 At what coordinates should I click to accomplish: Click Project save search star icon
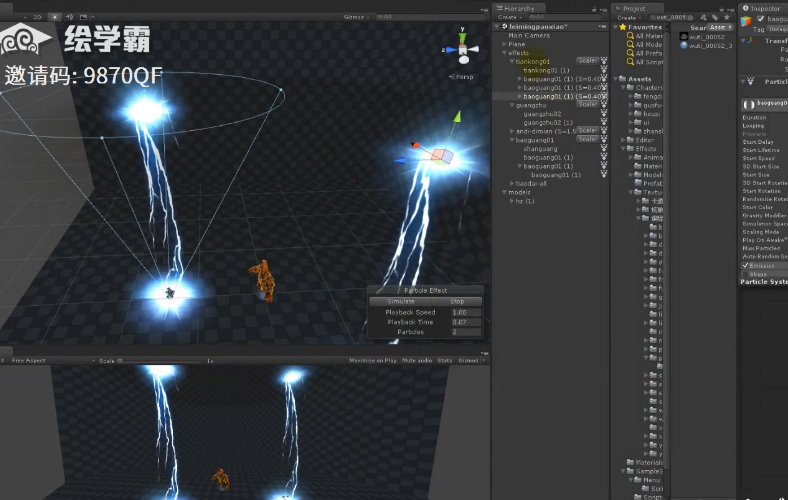pyautogui.click(x=727, y=18)
